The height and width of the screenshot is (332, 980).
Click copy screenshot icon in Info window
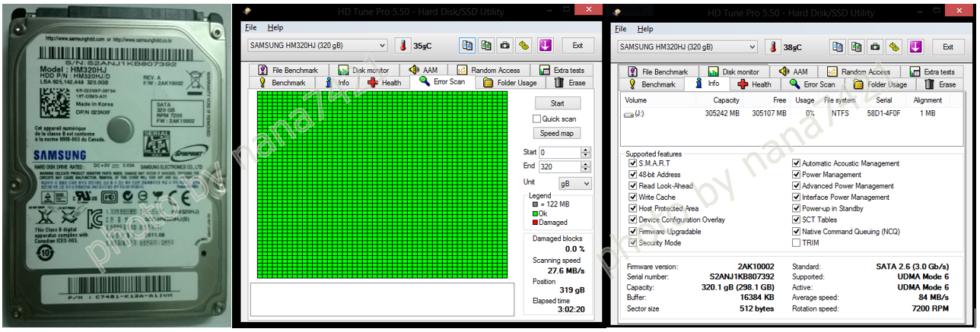pyautogui.click(x=856, y=46)
